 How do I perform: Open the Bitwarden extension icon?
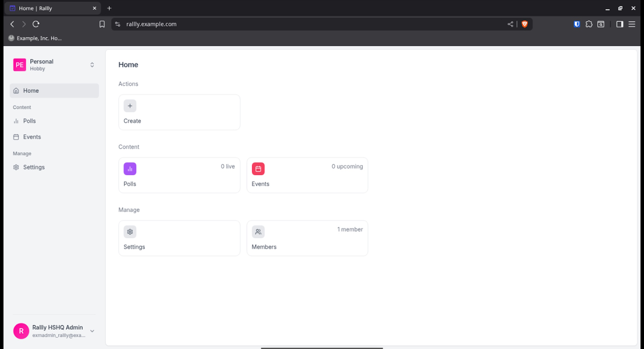tap(577, 24)
